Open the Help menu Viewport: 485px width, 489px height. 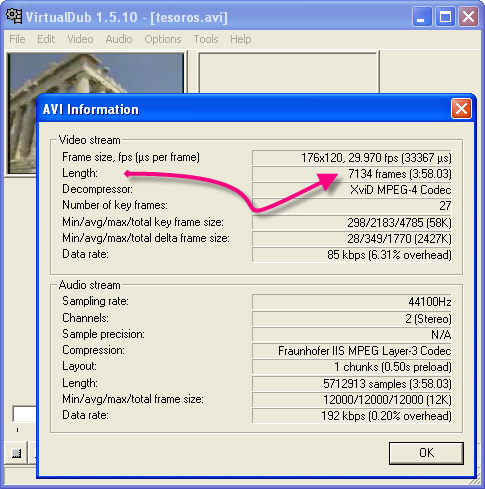(241, 39)
